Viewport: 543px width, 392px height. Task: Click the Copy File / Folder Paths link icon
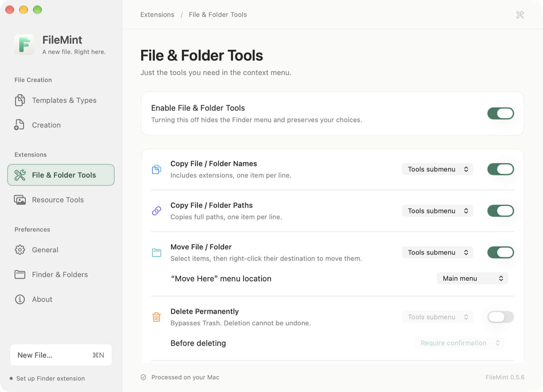(156, 211)
